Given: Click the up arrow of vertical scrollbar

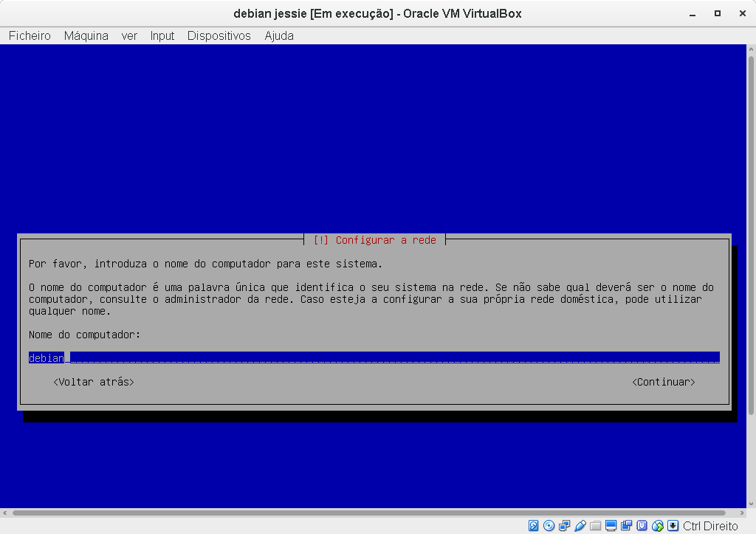Looking at the screenshot, I should click(x=751, y=49).
